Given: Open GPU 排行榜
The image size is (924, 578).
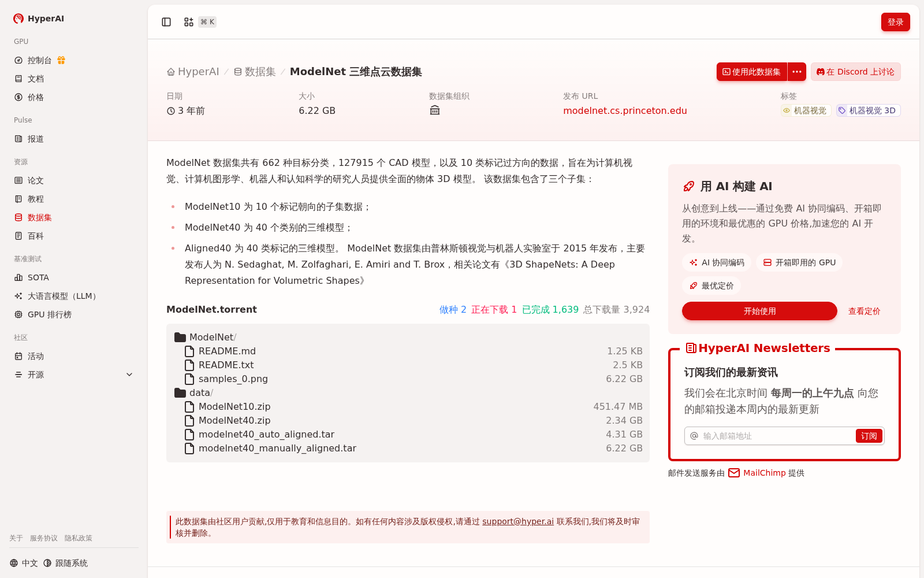Looking at the screenshot, I should 50,314.
